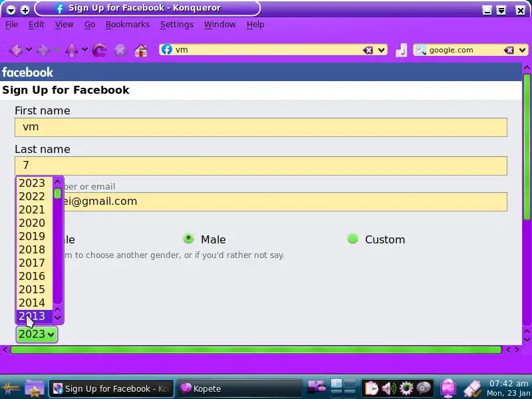Open the KDE application launcher menu
The width and height of the screenshot is (532, 399).
(x=11, y=388)
